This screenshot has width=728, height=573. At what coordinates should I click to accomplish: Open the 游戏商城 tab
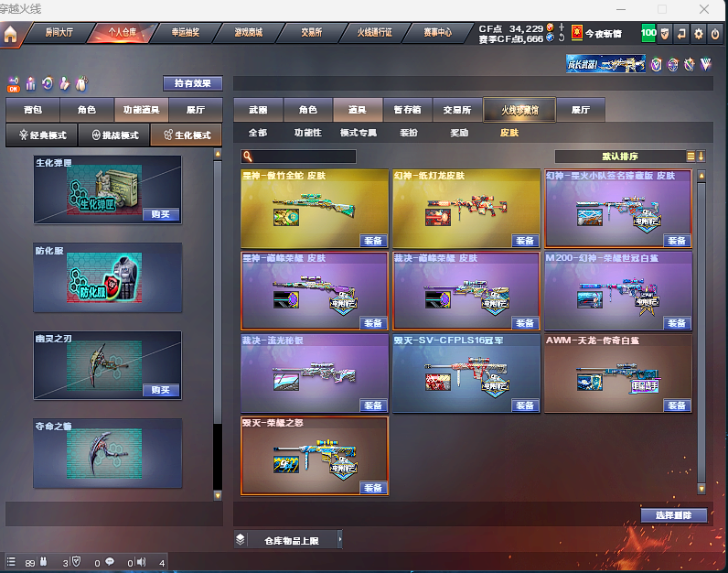tap(249, 33)
